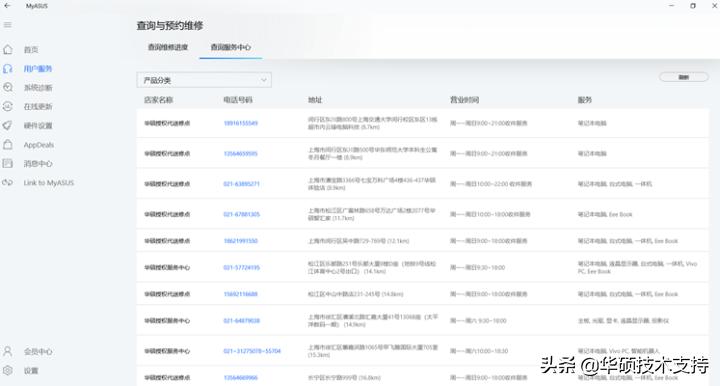This screenshot has width=720, height=386.
Task: Click the service cell 笔记本电脑, Eee Book
Action: point(605,214)
